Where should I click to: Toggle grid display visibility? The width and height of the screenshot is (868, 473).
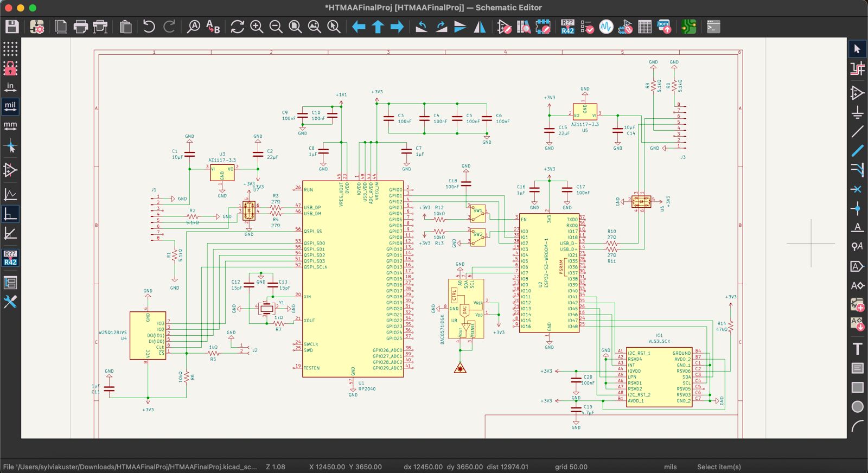[10, 49]
